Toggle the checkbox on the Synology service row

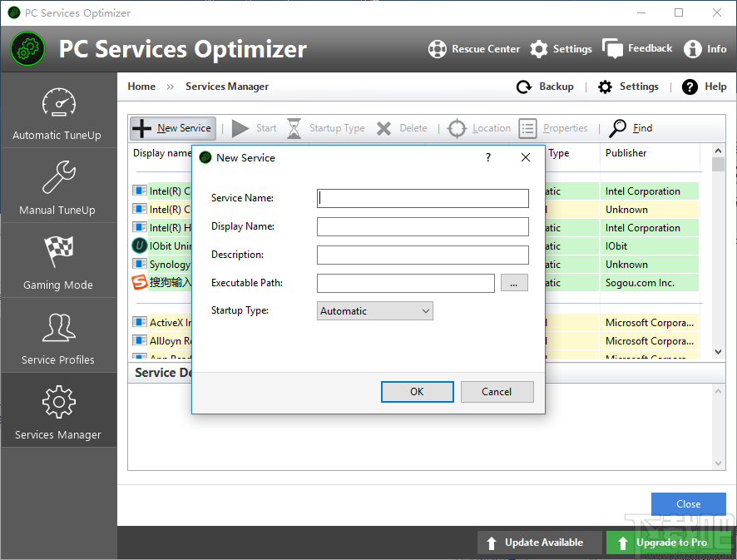click(x=138, y=264)
